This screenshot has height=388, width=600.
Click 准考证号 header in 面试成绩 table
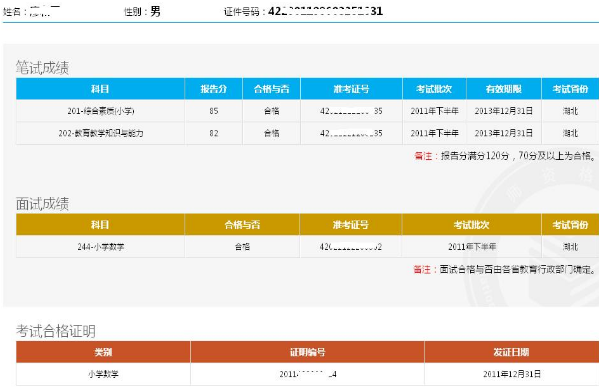pyautogui.click(x=351, y=225)
